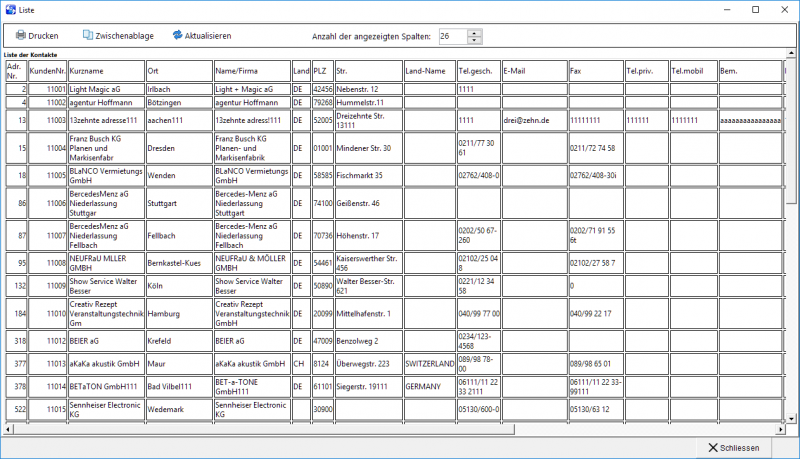Click the Mindener Str. 30 cell
800x459 pixels.
(x=369, y=148)
